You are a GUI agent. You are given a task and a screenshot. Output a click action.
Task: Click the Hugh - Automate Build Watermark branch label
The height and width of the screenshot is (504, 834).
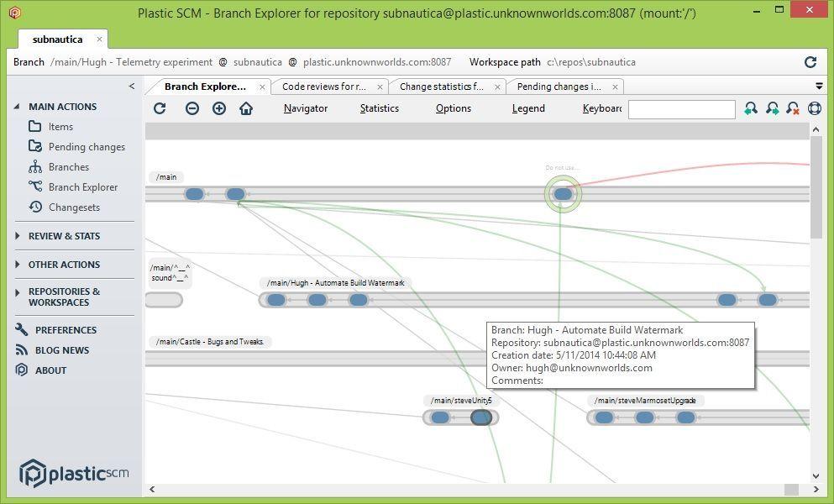point(336,283)
